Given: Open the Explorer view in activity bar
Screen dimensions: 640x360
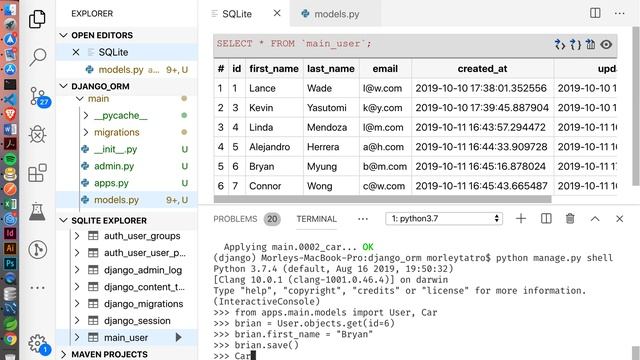Looking at the screenshot, I should 37,19.
